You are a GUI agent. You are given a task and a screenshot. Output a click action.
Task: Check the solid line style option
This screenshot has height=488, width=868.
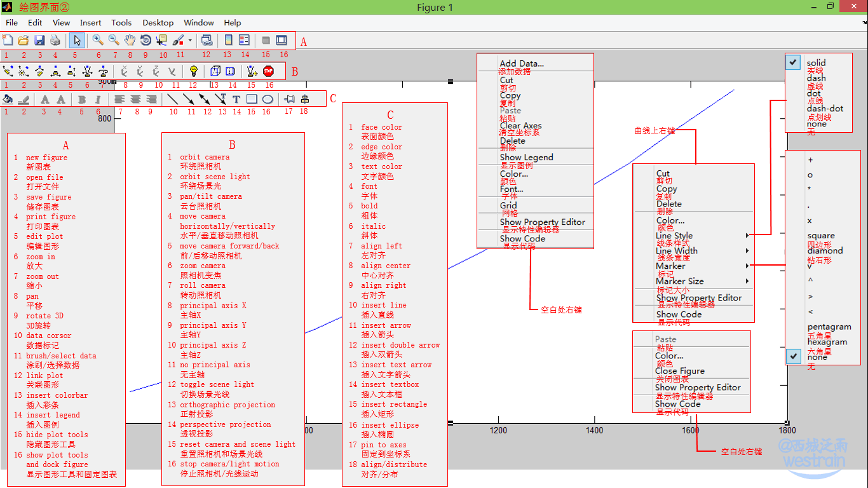tap(792, 62)
